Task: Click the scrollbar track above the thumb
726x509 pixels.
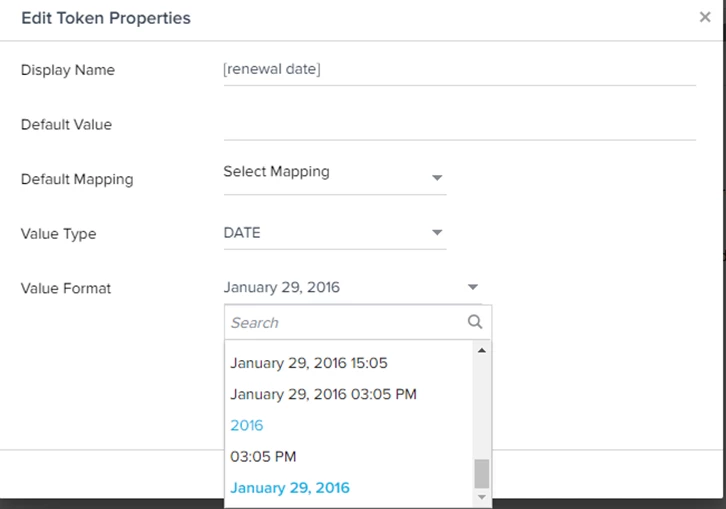Action: click(482, 408)
